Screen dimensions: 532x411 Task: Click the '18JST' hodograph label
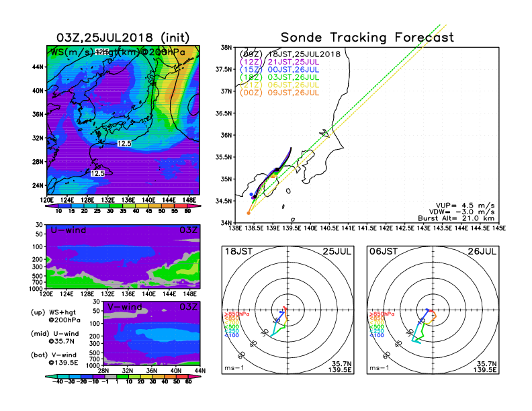[x=238, y=252]
